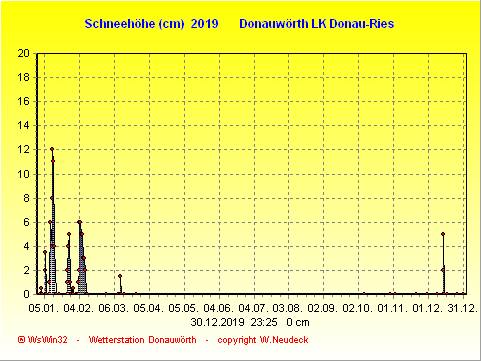Click the first January 3.5 cm point

tap(45, 252)
